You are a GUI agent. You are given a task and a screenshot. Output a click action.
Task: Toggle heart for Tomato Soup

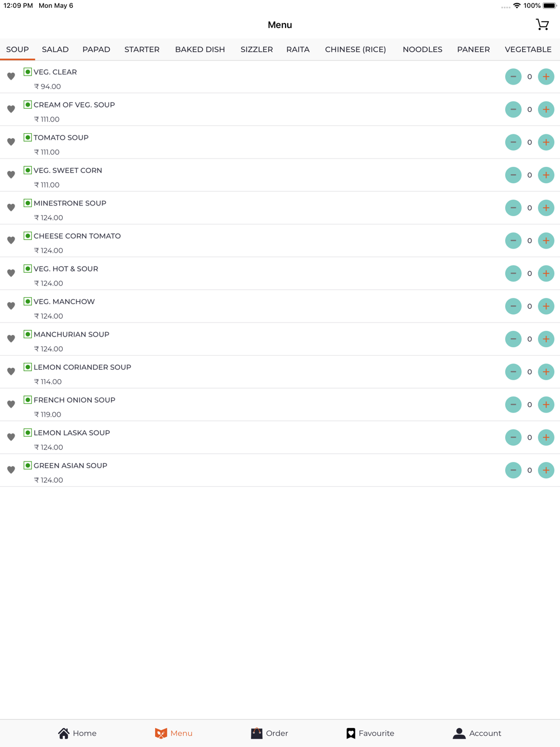11,142
